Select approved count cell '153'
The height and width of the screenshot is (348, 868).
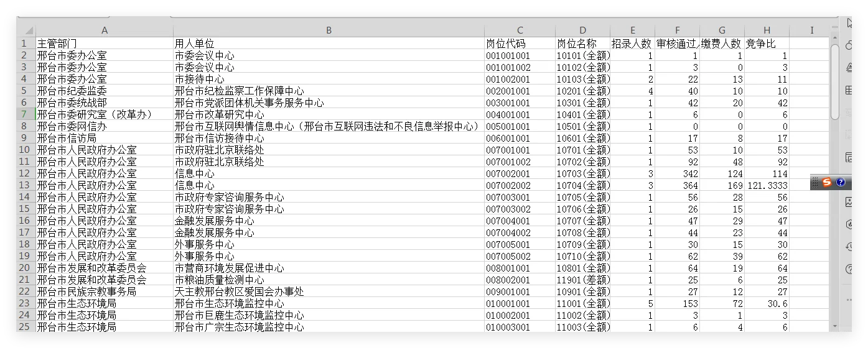678,303
